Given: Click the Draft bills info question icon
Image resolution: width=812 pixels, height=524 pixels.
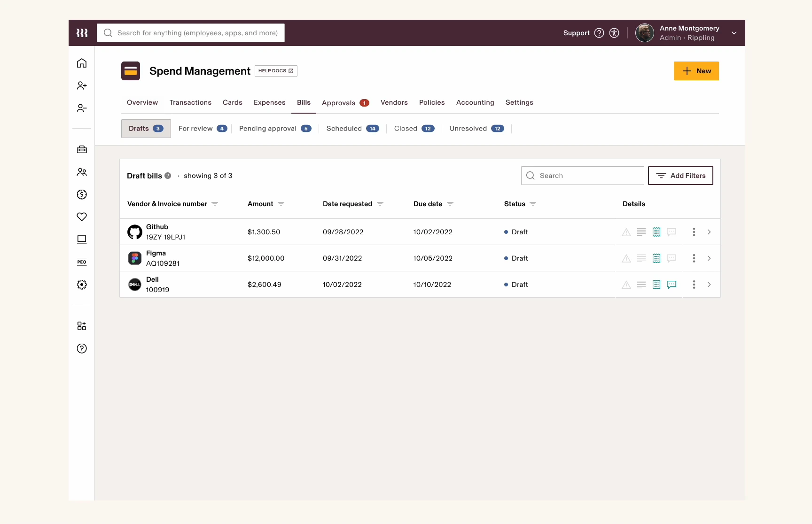Looking at the screenshot, I should point(168,176).
